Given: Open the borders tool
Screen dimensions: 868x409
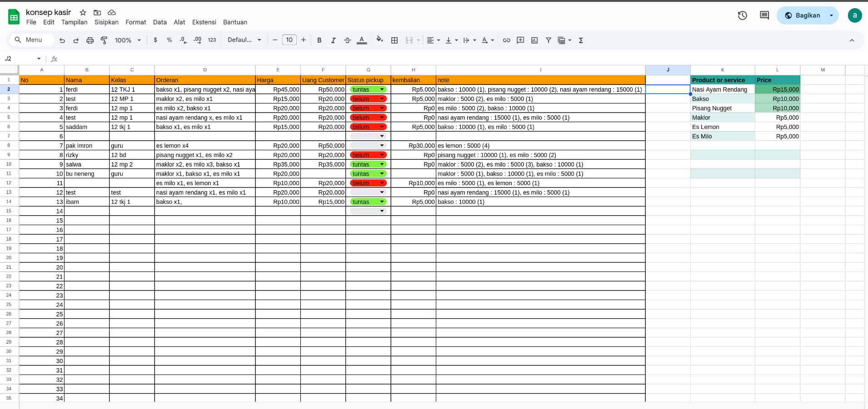Looking at the screenshot, I should (x=394, y=40).
